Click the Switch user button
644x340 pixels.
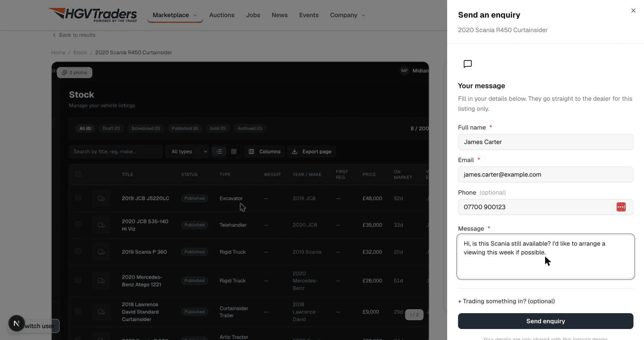click(x=40, y=326)
